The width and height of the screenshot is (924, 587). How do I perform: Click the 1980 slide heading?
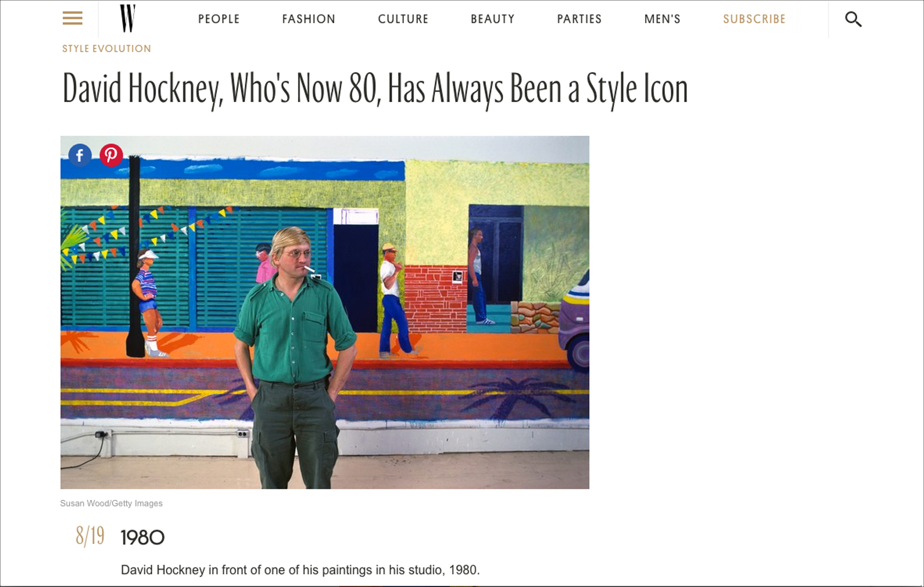(142, 537)
